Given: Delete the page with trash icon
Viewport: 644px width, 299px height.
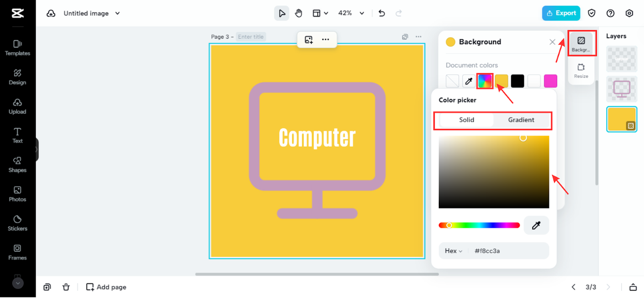Looking at the screenshot, I should [x=66, y=287].
